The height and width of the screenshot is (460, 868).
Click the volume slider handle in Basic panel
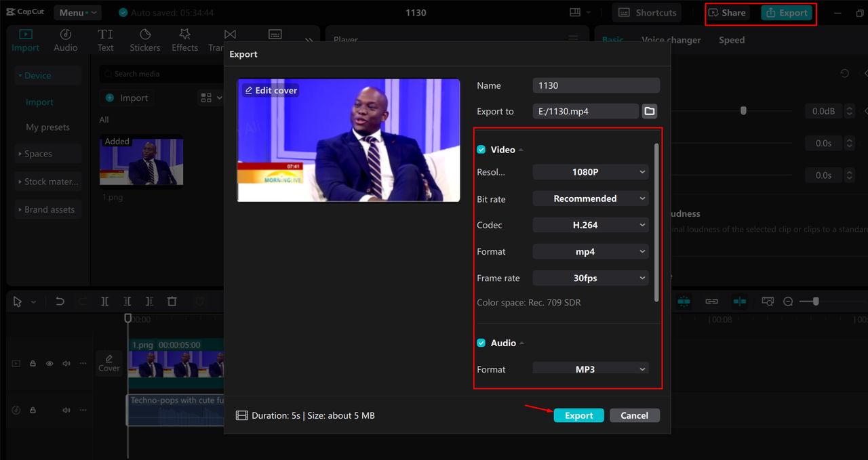coord(743,110)
